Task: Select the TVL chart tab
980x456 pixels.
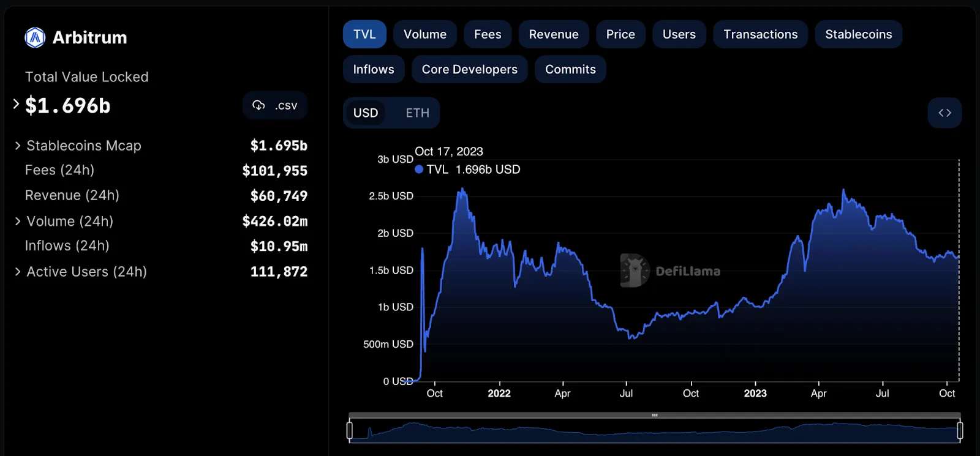Action: point(364,34)
